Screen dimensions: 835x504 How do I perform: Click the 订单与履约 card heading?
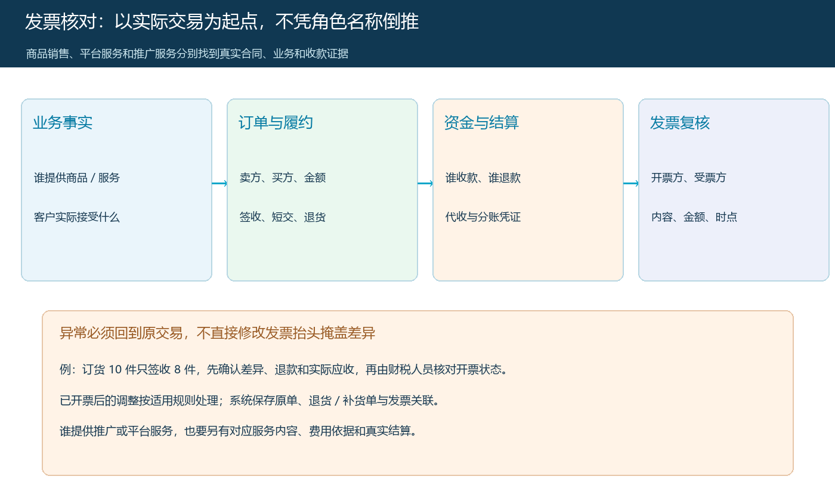276,123
